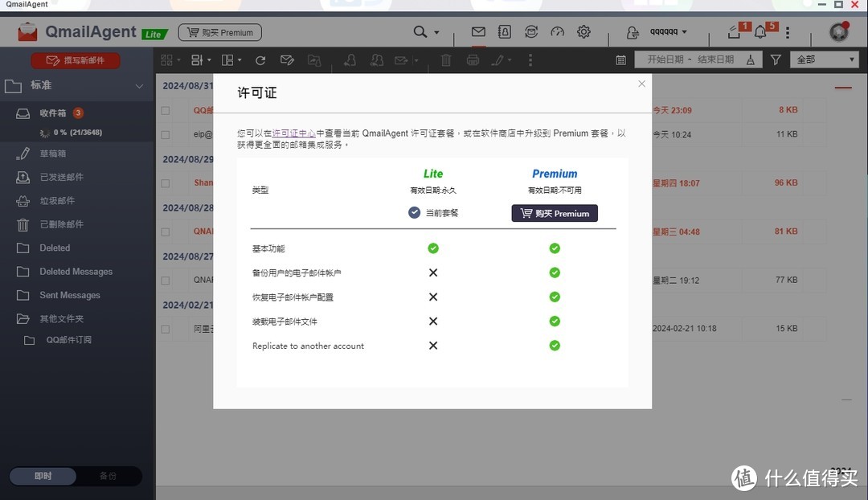868x500 pixels.
Task: Click the 购买 Premium button in license table
Action: (555, 213)
